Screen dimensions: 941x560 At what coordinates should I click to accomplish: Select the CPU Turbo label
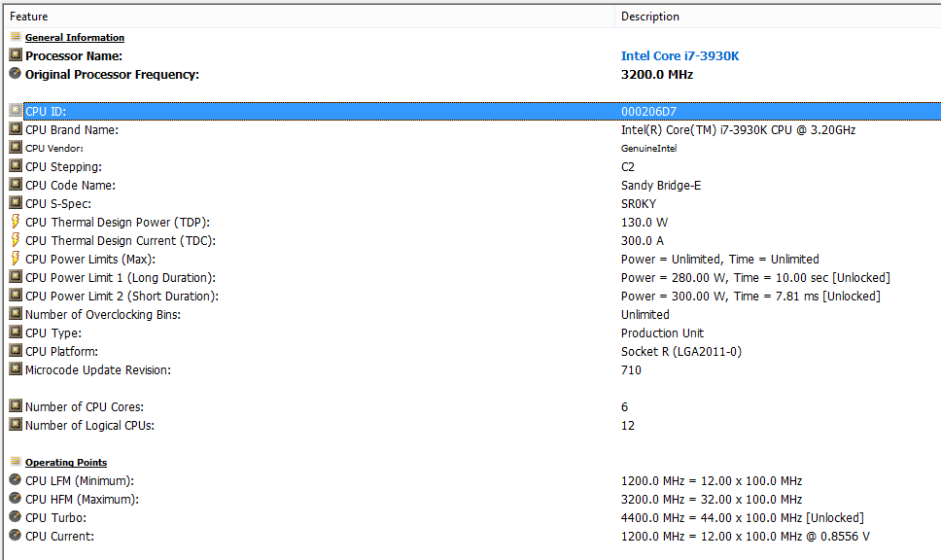(55, 518)
